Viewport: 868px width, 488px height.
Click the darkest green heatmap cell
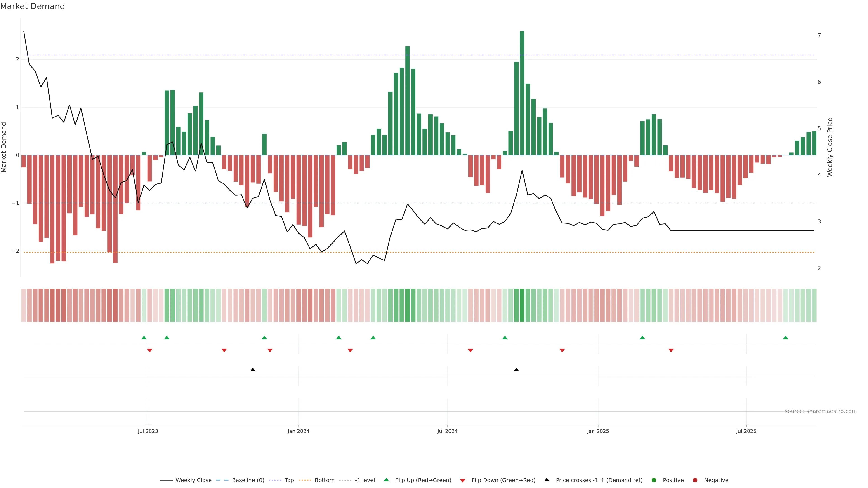pos(522,305)
